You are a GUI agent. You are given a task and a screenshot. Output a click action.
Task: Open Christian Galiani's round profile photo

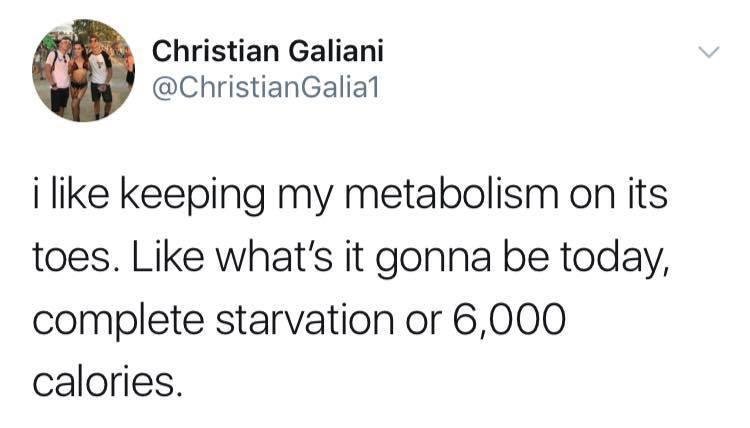(84, 70)
